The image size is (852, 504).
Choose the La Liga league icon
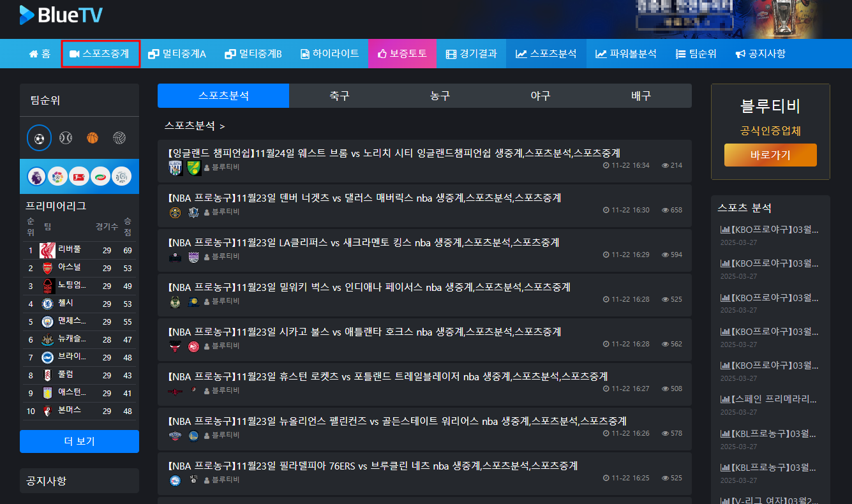58,177
